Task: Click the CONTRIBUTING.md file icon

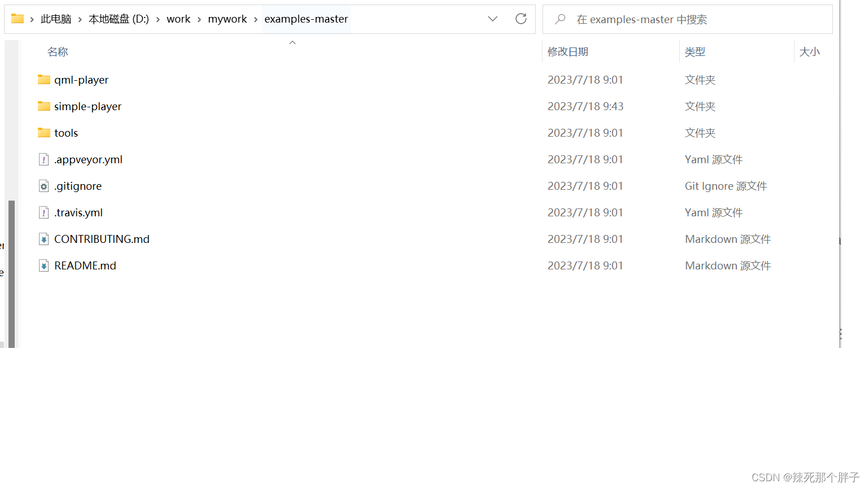Action: 44,239
